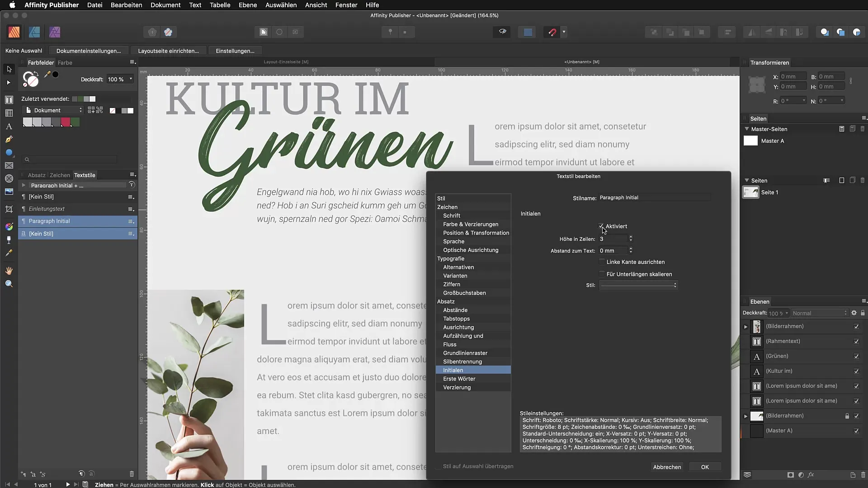Image resolution: width=868 pixels, height=488 pixels.
Task: Switch to Publisher persona
Action: 14,32
